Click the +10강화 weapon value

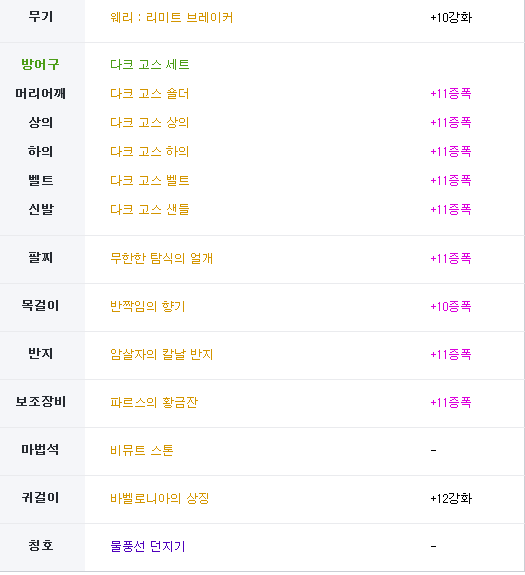(451, 17)
